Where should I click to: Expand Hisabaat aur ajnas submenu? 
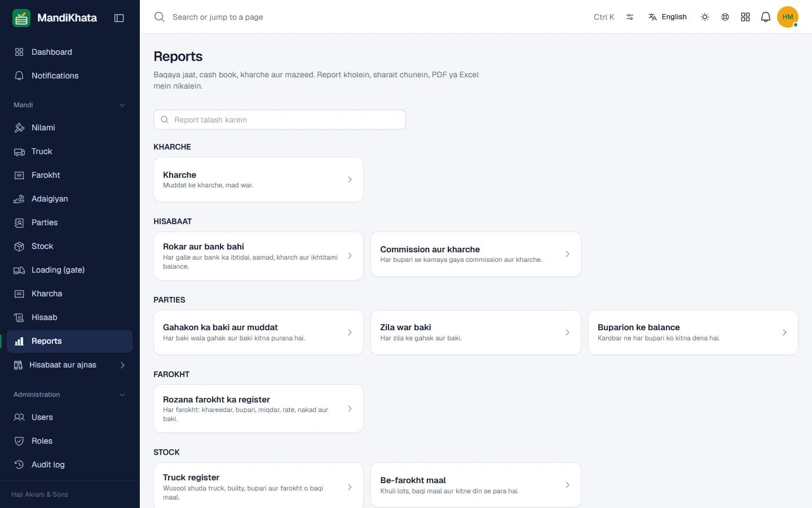(70, 365)
